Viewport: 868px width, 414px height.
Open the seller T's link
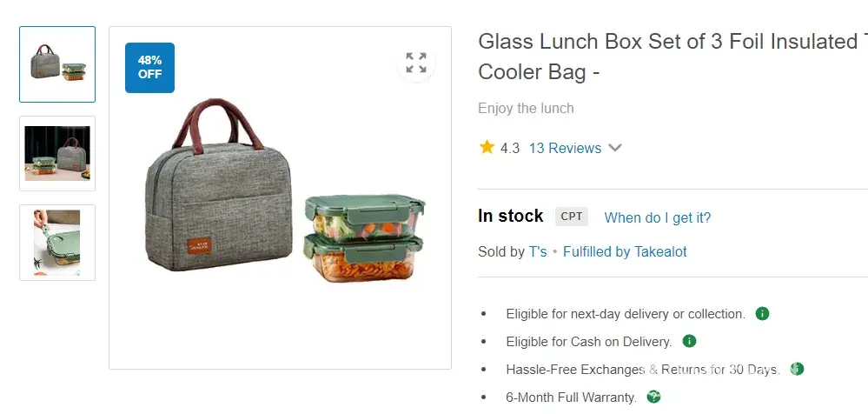[x=538, y=251]
